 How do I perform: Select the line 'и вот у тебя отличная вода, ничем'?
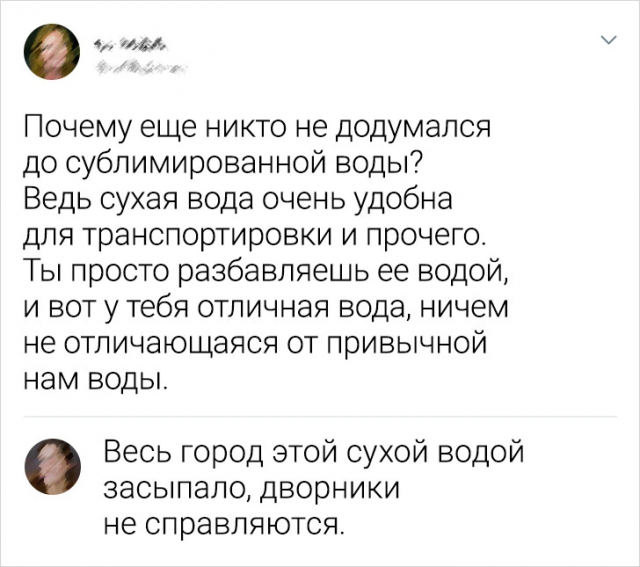[x=267, y=309]
